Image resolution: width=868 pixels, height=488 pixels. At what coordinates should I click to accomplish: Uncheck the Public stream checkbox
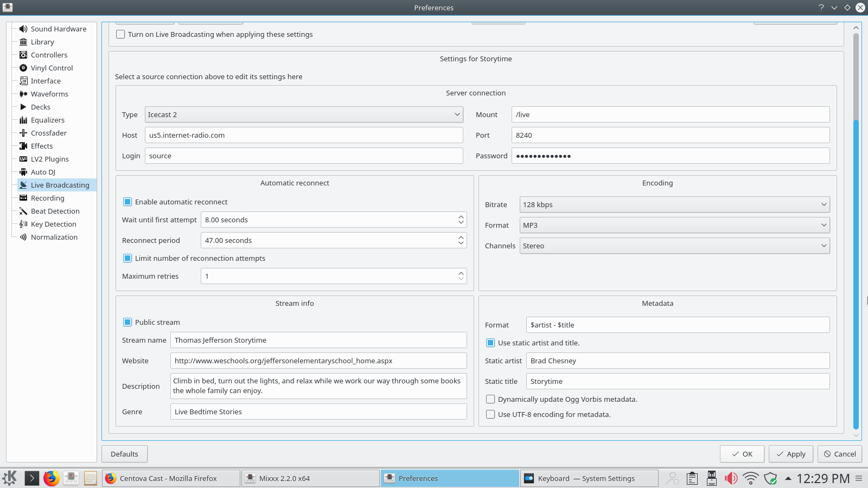pos(127,322)
